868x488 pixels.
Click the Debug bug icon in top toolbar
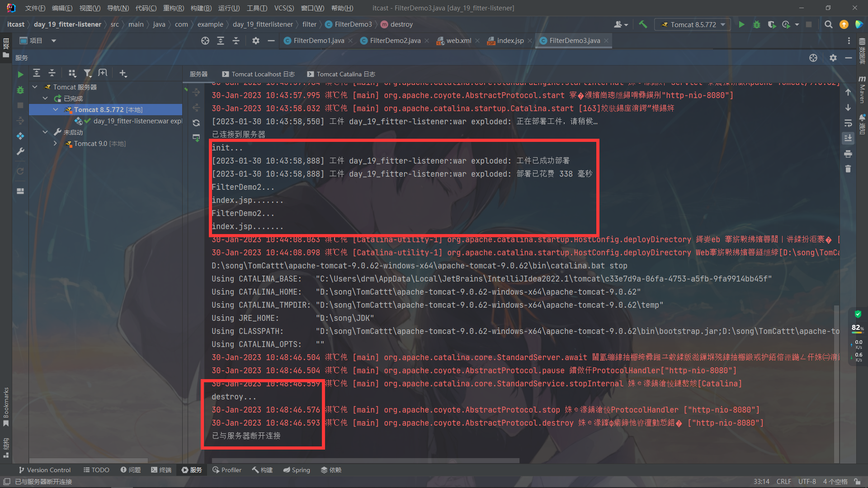[756, 24]
